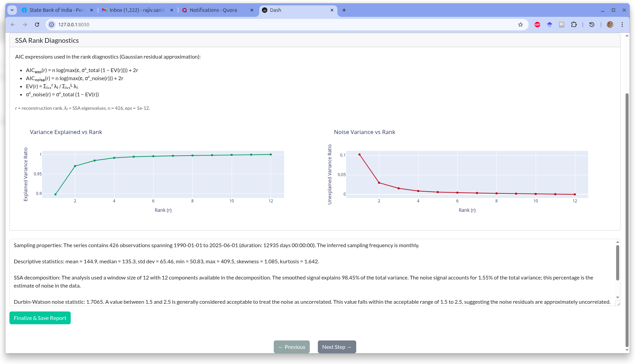Image resolution: width=635 pixels, height=364 pixels.
Task: Click the browser back arrow
Action: (13, 25)
